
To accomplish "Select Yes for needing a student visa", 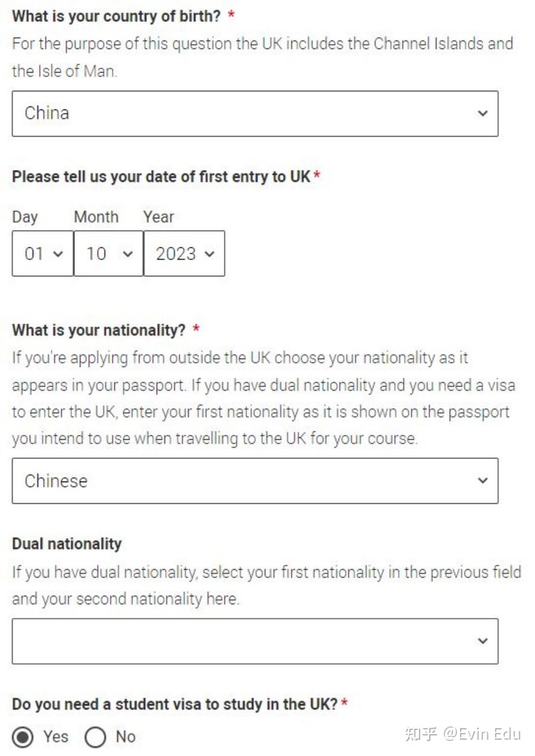I will [x=22, y=737].
